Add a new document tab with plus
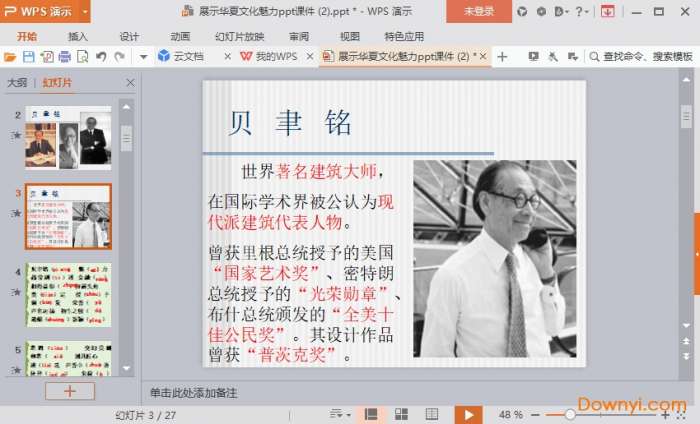Image resolution: width=700 pixels, height=424 pixels. coord(502,57)
